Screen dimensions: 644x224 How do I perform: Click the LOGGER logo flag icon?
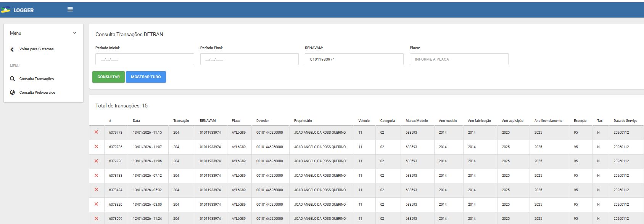6,10
